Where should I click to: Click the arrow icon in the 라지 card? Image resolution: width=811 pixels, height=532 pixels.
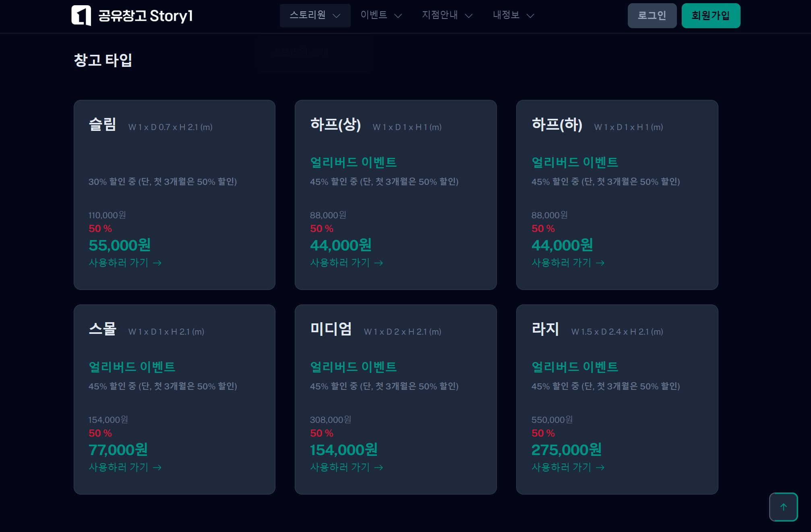coord(600,468)
